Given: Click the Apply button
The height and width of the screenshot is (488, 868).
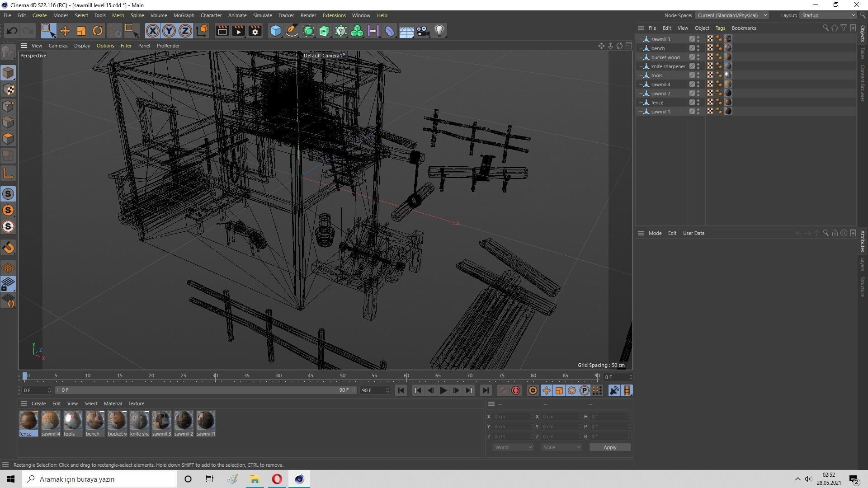Looking at the screenshot, I should 610,447.
